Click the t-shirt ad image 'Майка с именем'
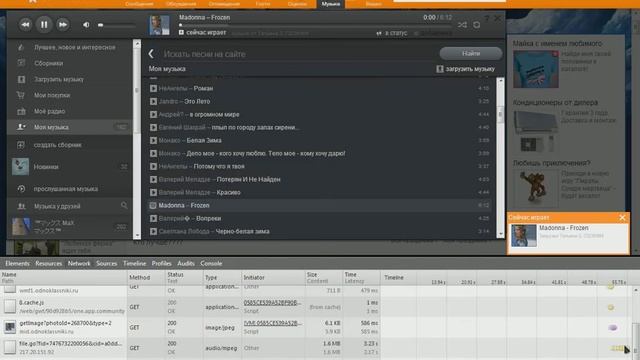Screen dimensions: 640x360 (x=536, y=69)
